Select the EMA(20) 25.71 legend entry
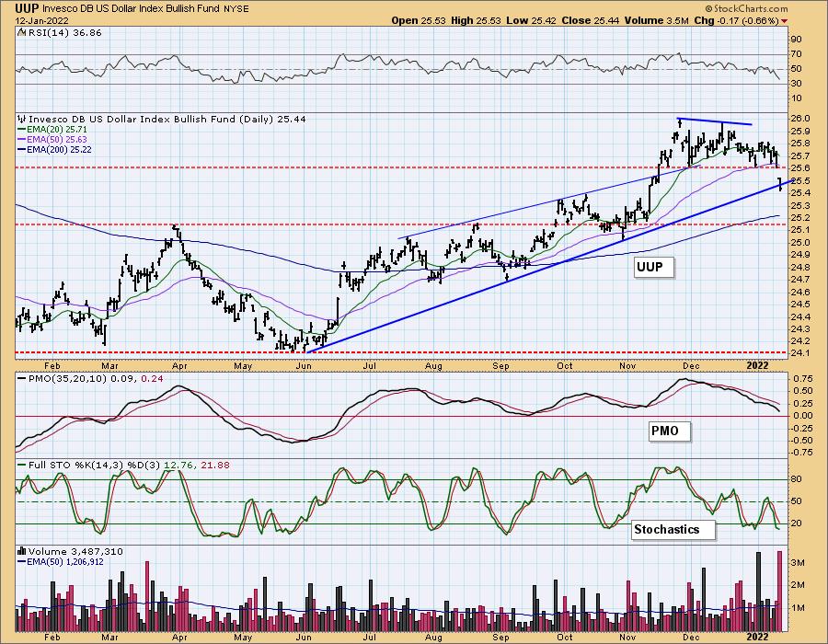Viewport: 828px width, 644px height. pyautogui.click(x=52, y=130)
